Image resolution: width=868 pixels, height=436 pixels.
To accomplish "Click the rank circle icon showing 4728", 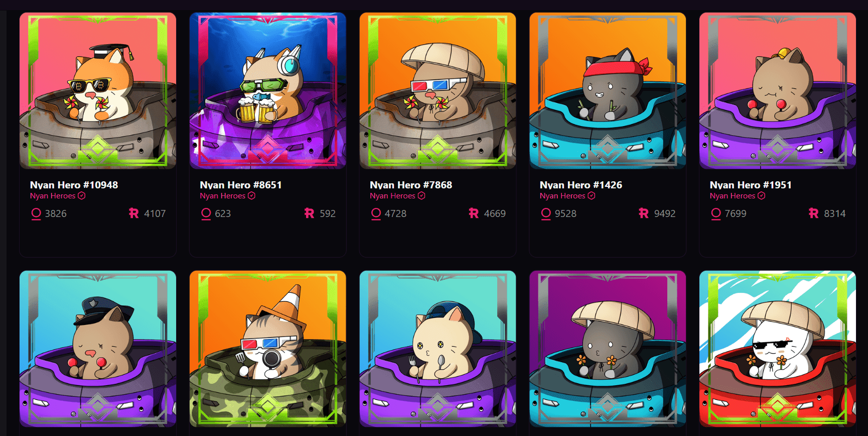I will [x=376, y=214].
